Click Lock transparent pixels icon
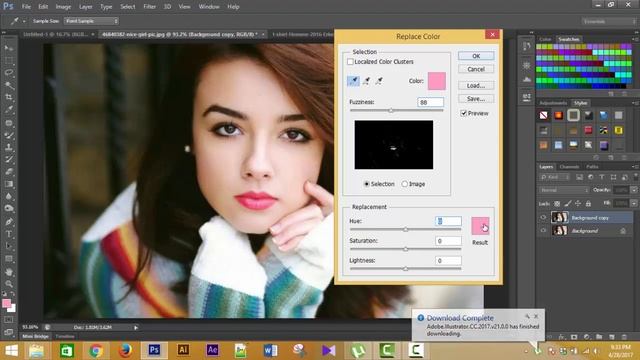Image resolution: width=640 pixels, height=360 pixels. coord(557,203)
